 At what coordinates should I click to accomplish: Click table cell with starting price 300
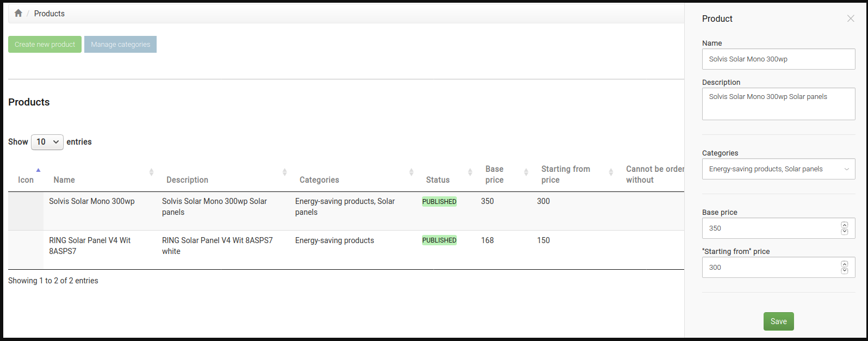pos(543,201)
